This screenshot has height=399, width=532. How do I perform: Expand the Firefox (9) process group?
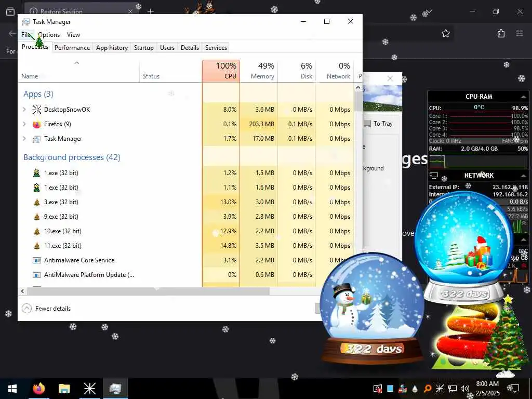[x=24, y=124]
